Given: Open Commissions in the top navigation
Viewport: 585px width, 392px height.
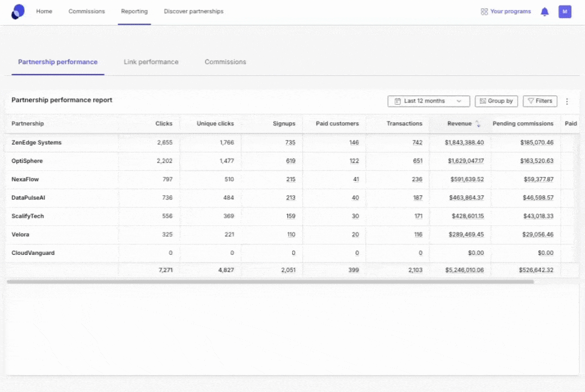Looking at the screenshot, I should coord(87,11).
